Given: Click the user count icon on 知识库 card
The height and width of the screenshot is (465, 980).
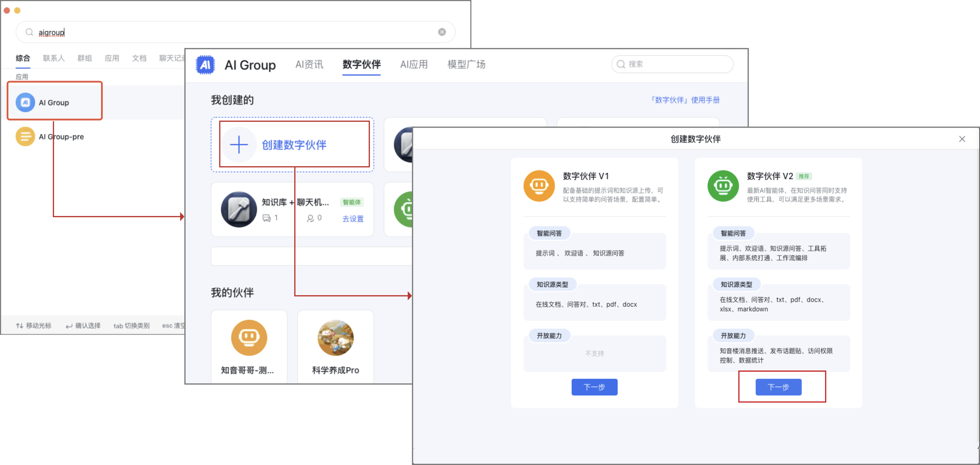Looking at the screenshot, I should pos(310,218).
